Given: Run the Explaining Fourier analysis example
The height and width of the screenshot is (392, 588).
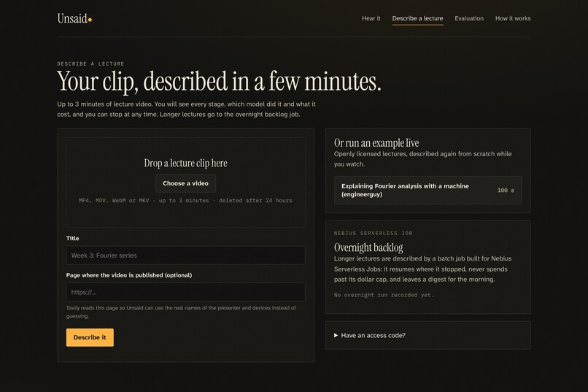Looking at the screenshot, I should [x=428, y=191].
